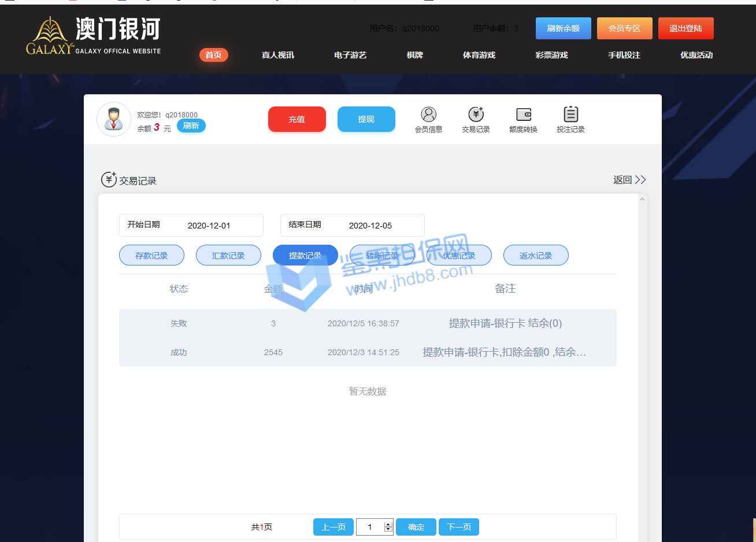The image size is (756, 542).
Task: Click the 额度转换 wallet icon
Action: point(523,115)
